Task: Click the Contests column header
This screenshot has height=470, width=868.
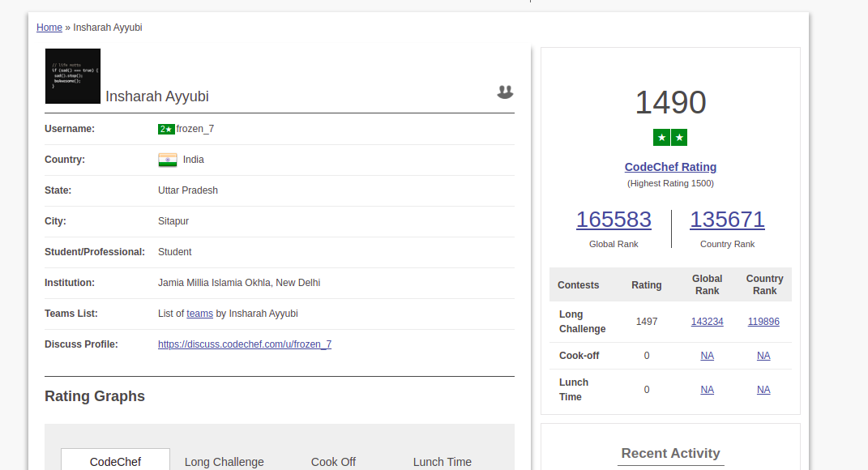Action: tap(578, 285)
